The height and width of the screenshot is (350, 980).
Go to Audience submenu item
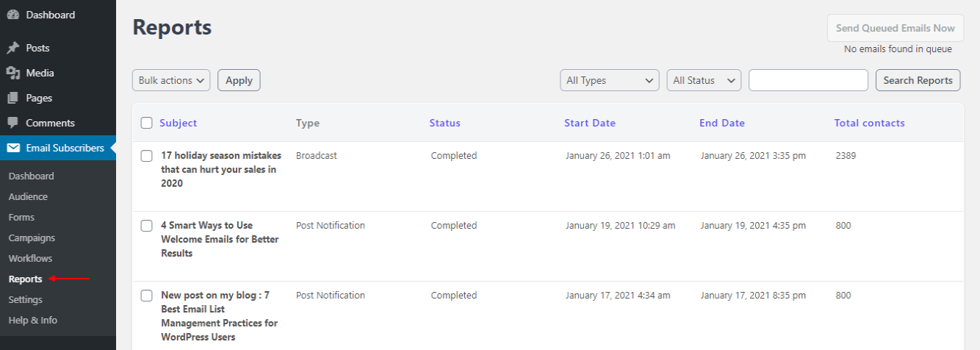pos(28,196)
